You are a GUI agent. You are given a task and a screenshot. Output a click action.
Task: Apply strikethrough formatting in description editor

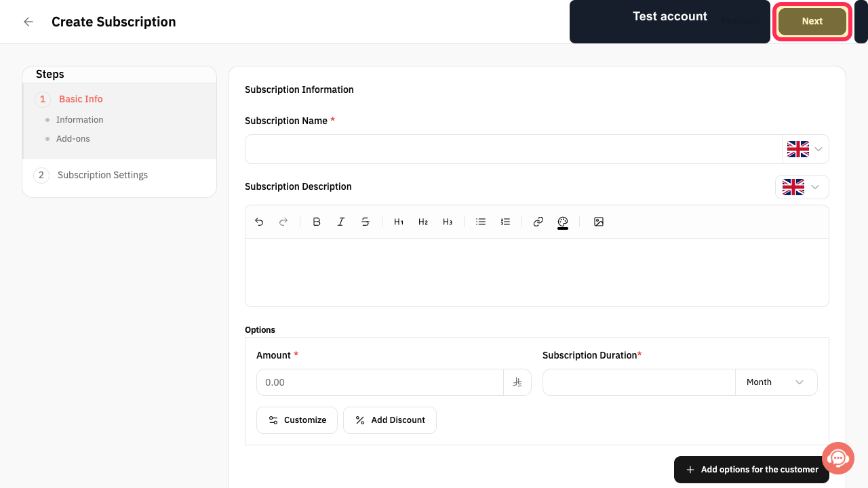pos(366,222)
